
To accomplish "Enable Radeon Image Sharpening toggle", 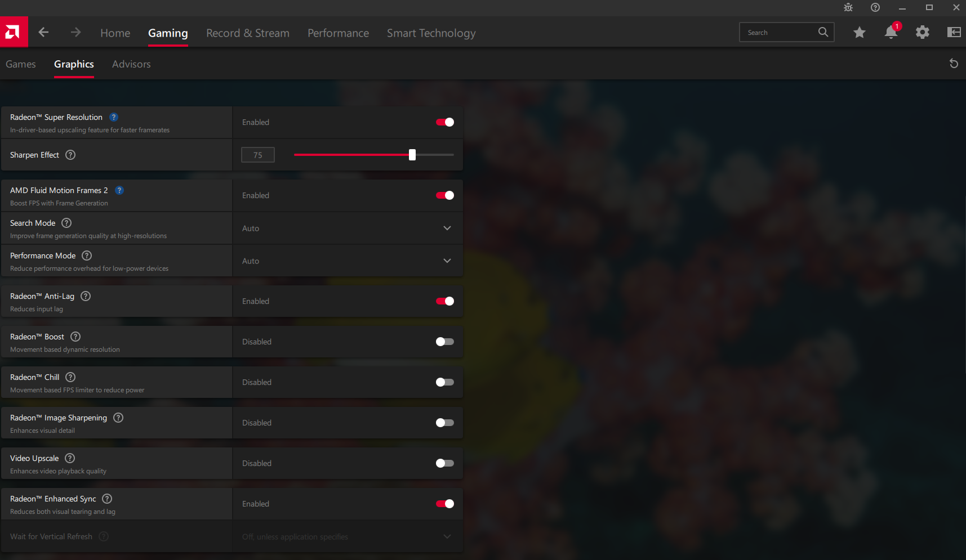I will [x=445, y=423].
